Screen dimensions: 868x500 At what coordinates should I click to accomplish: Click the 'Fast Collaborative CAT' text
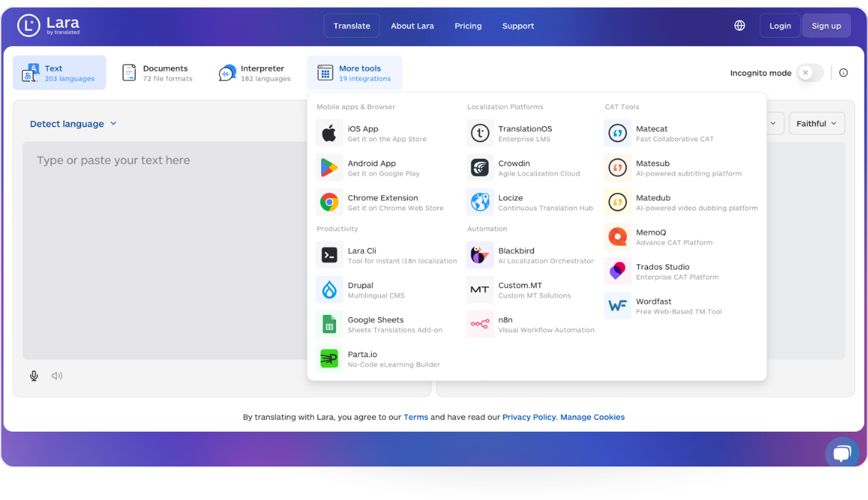click(x=675, y=139)
